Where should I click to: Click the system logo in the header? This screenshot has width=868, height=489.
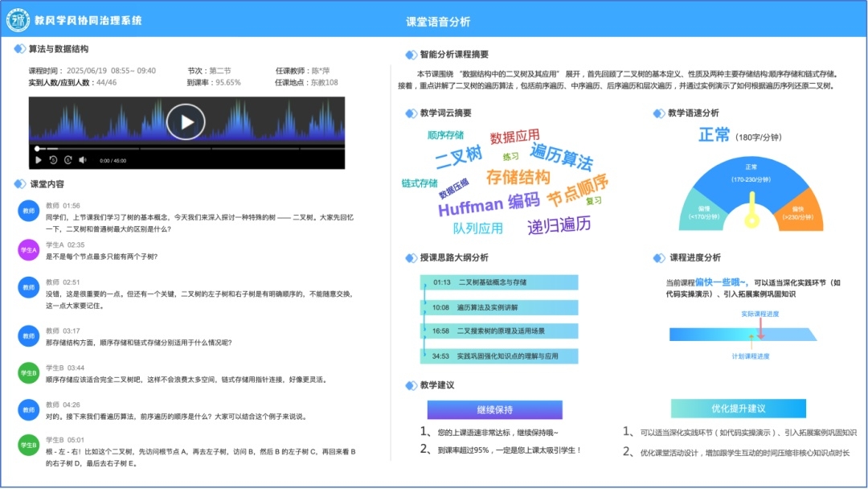pos(18,22)
